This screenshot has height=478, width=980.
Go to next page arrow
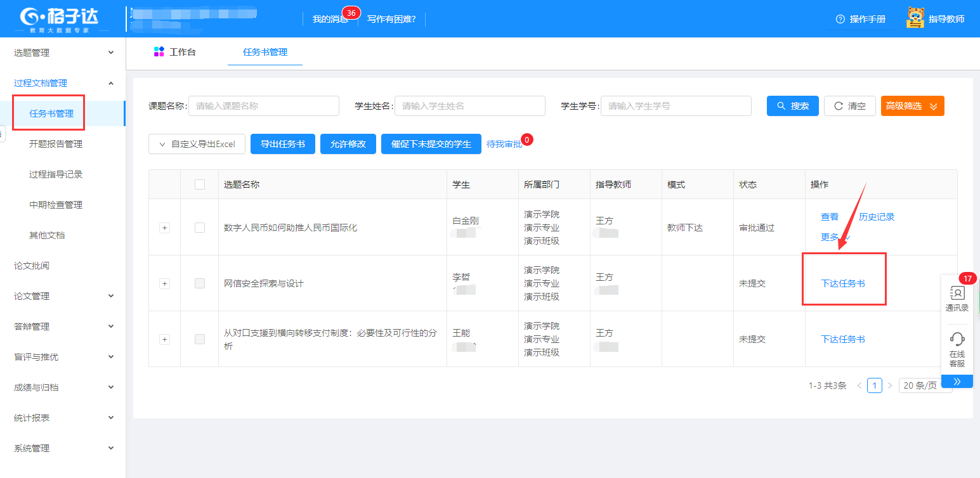click(889, 385)
